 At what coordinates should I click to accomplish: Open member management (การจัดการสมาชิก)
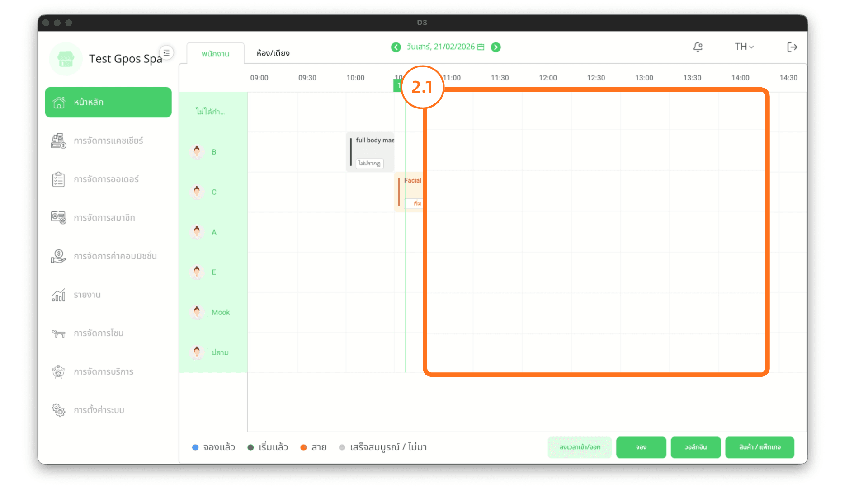click(104, 218)
